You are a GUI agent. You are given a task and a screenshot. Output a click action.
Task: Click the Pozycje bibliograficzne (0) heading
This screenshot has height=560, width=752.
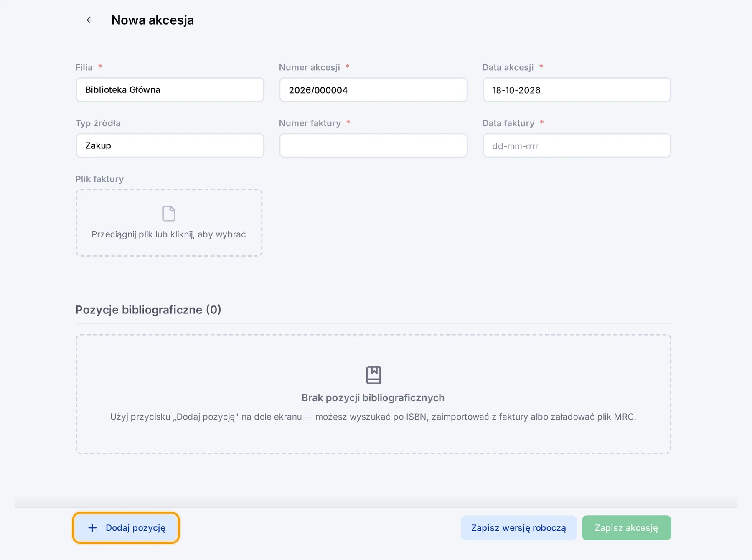148,310
